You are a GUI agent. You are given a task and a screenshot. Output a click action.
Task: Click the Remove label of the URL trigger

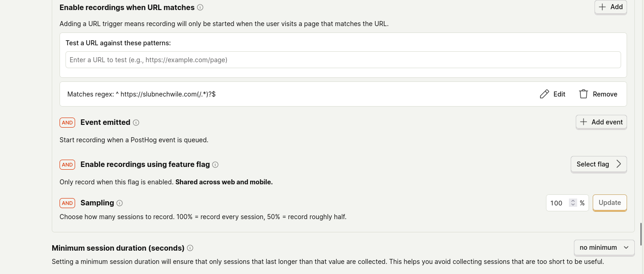click(x=605, y=94)
